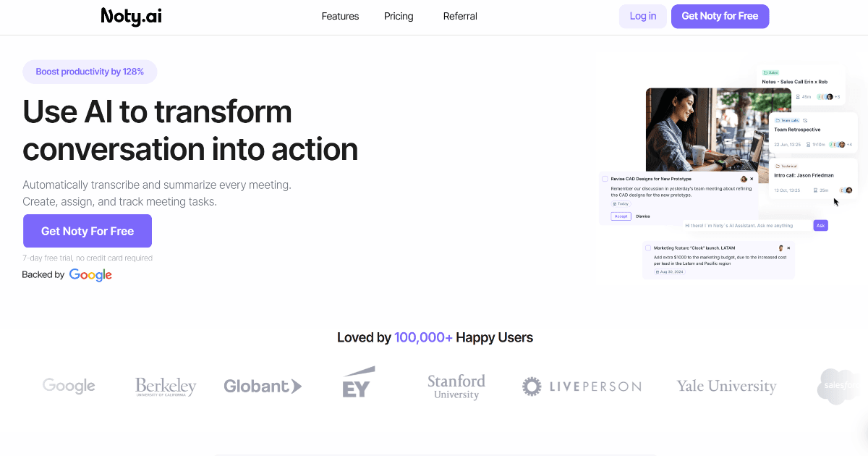Click the LivePerson gear logo

coord(532,386)
